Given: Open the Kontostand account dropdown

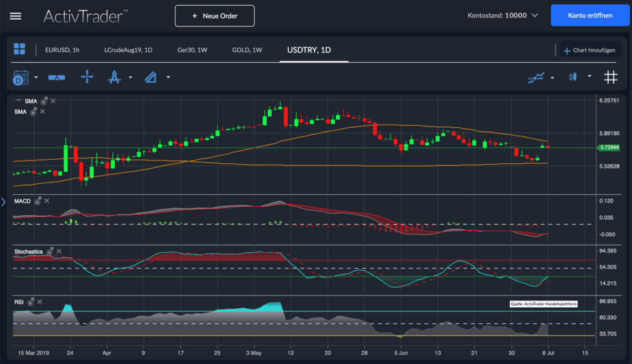Looking at the screenshot, I should click(x=503, y=15).
